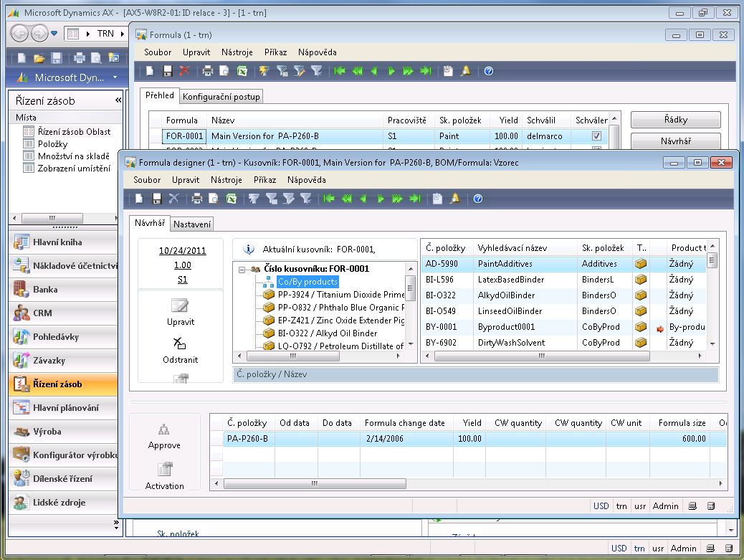Open Řízení zásob module button
This screenshot has width=744, height=560.
[63, 384]
